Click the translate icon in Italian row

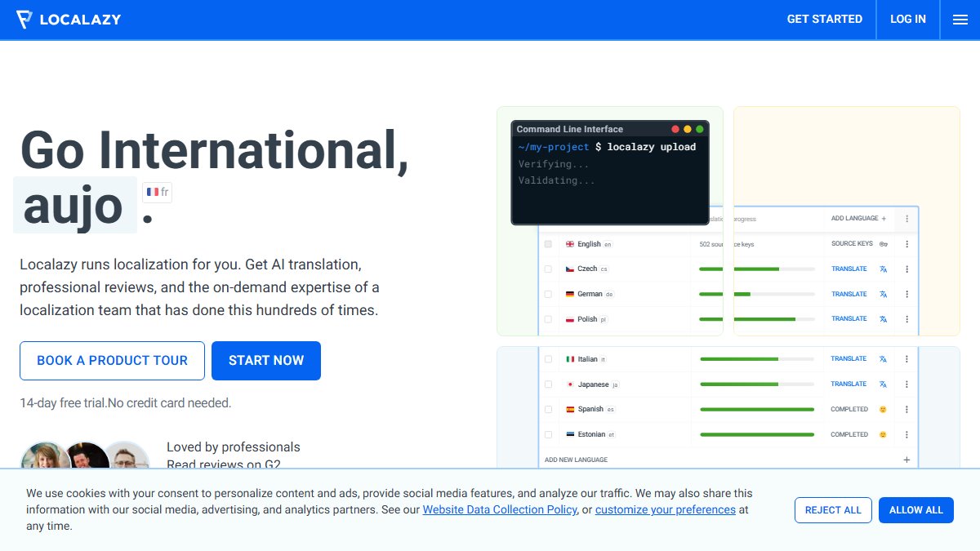(x=883, y=359)
